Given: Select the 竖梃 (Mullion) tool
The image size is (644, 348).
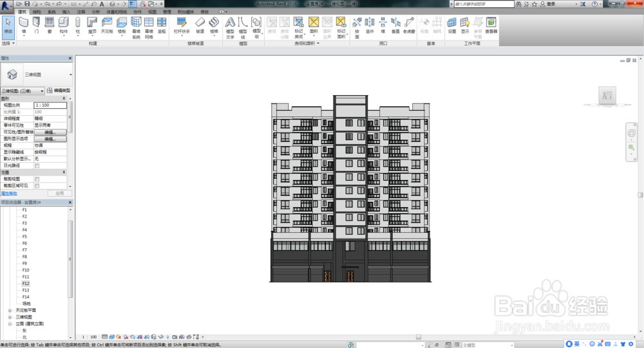Looking at the screenshot, I should tap(162, 26).
